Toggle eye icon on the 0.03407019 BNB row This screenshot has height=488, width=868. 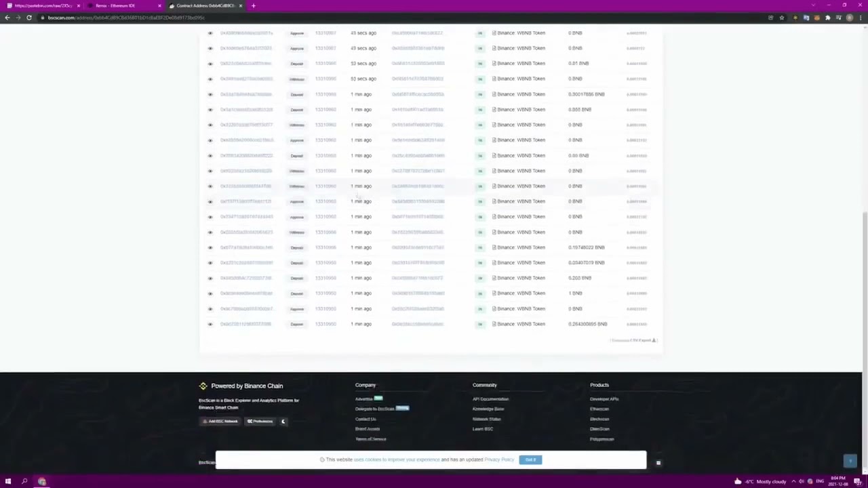pos(210,263)
